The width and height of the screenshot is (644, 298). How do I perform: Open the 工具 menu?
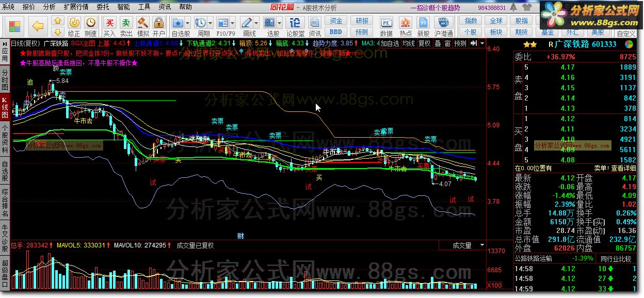(x=144, y=7)
